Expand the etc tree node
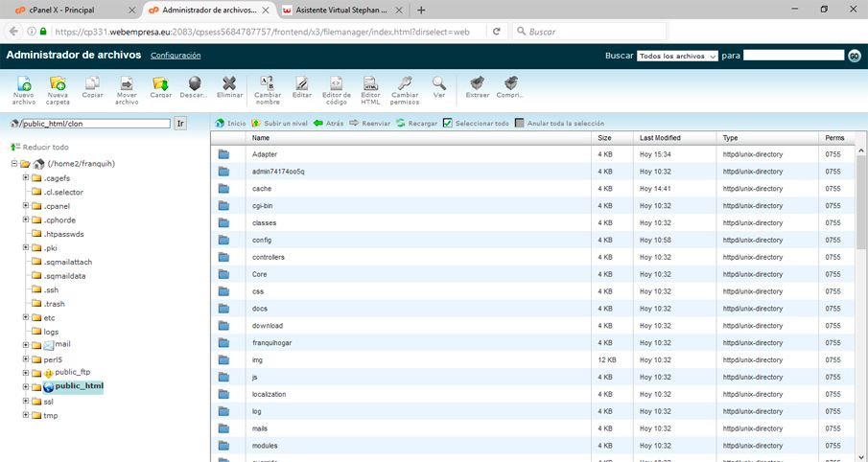This screenshot has height=462, width=868. [x=26, y=317]
